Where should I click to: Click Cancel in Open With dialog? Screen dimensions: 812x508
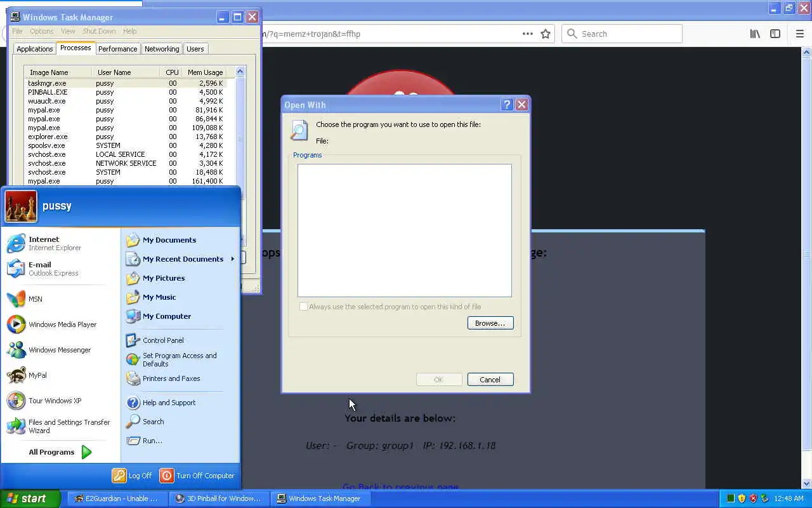pyautogui.click(x=490, y=380)
